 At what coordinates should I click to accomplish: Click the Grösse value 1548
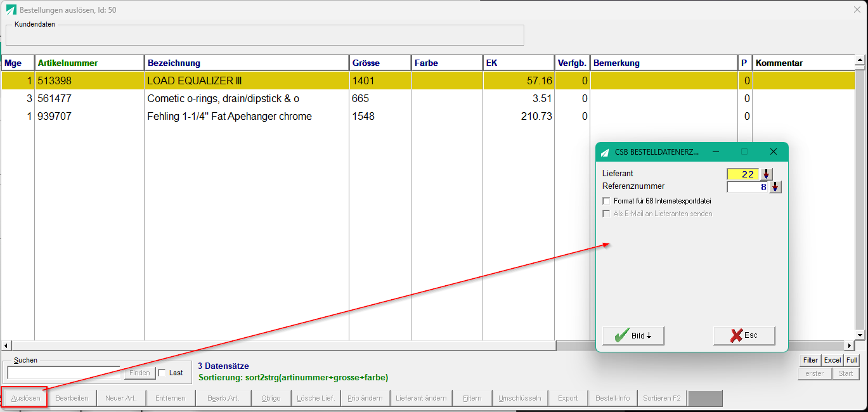363,116
